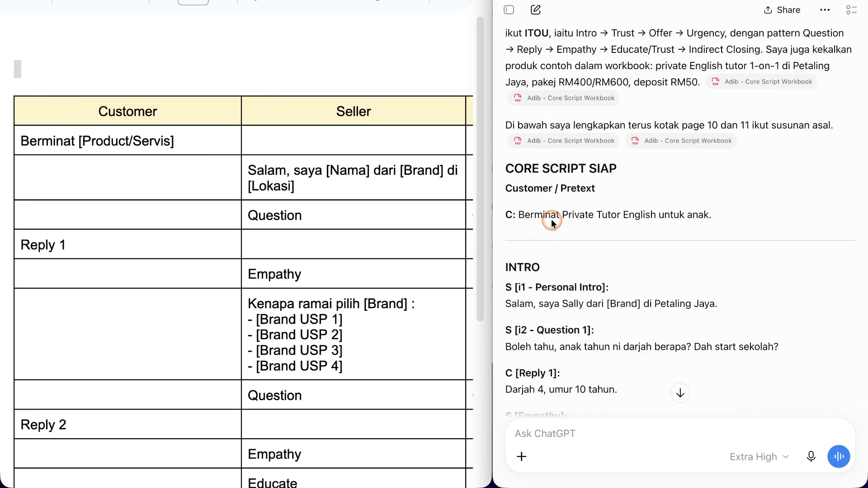Click the 'Customer' column header
The height and width of the screenshot is (488, 868).
point(127,111)
